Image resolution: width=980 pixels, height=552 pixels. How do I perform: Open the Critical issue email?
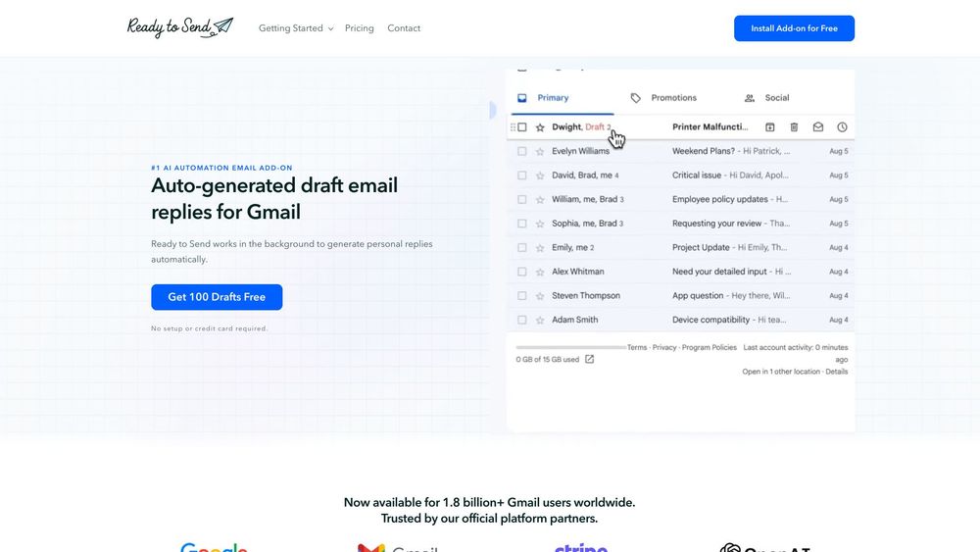coord(681,176)
